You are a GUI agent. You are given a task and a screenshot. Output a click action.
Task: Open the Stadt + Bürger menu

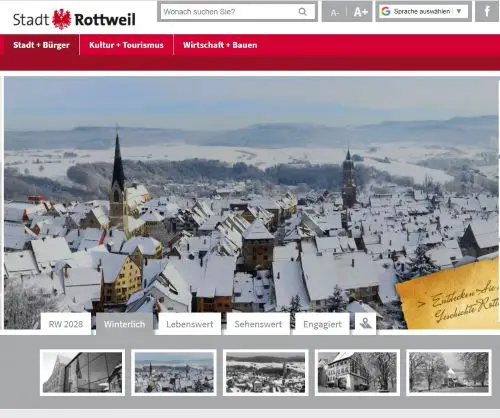coord(41,45)
